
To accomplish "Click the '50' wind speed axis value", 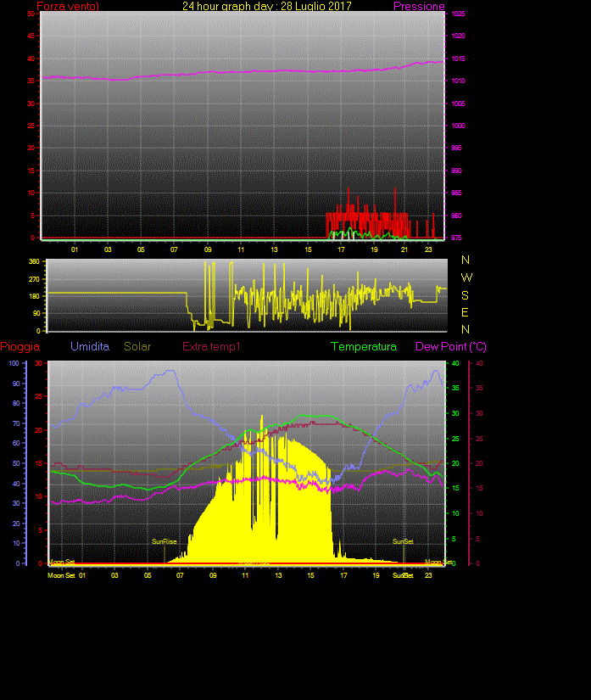I will click(x=31, y=14).
